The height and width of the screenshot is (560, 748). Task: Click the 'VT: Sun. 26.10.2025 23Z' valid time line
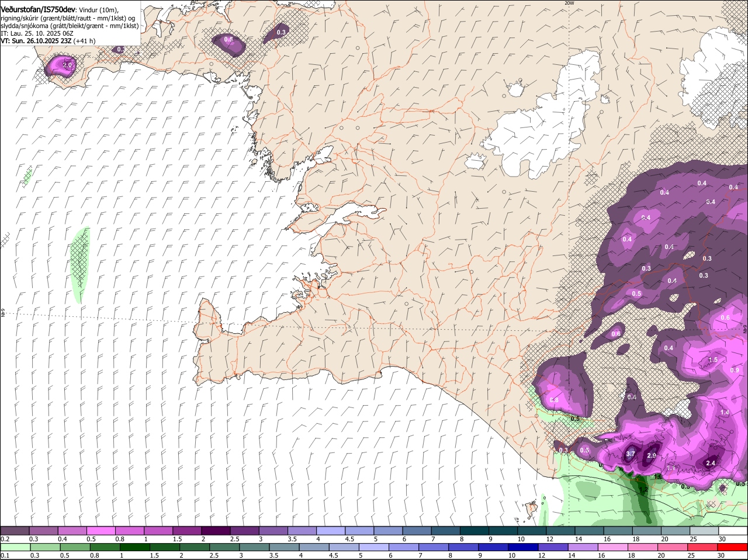coord(36,41)
